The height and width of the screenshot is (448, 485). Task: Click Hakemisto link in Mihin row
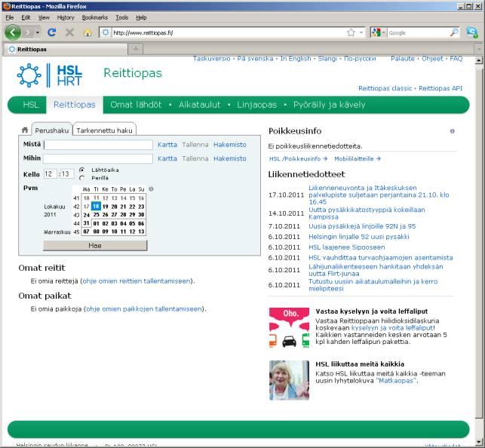click(230, 158)
